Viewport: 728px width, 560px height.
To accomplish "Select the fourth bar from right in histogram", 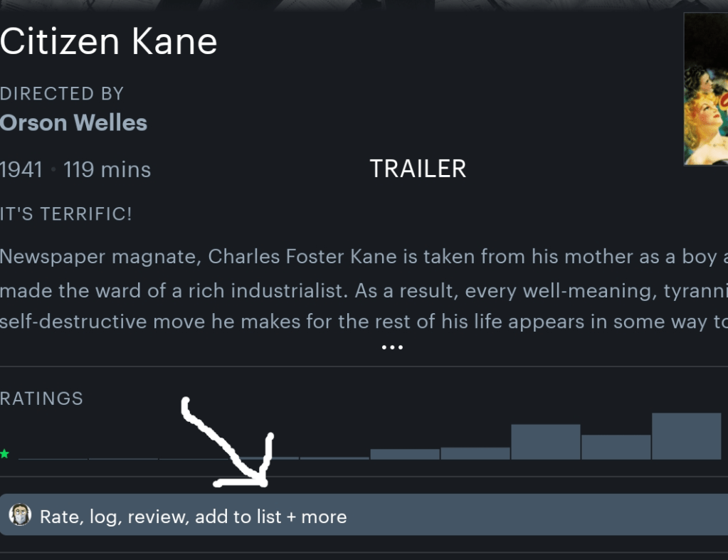I will pos(475,453).
